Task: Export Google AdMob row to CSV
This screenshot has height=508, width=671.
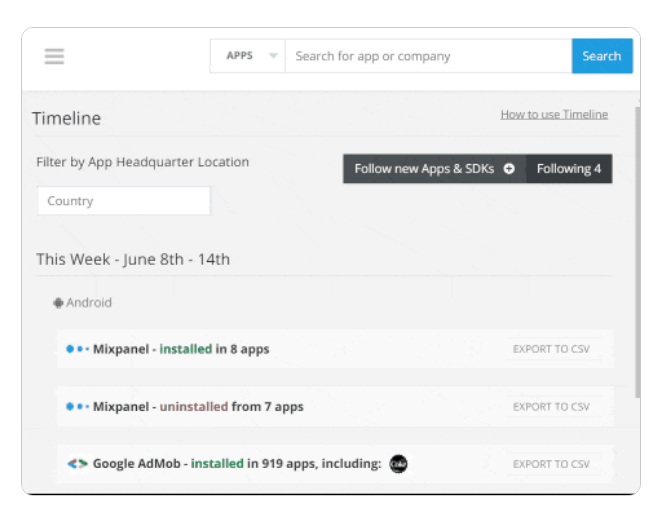Action: 551,464
